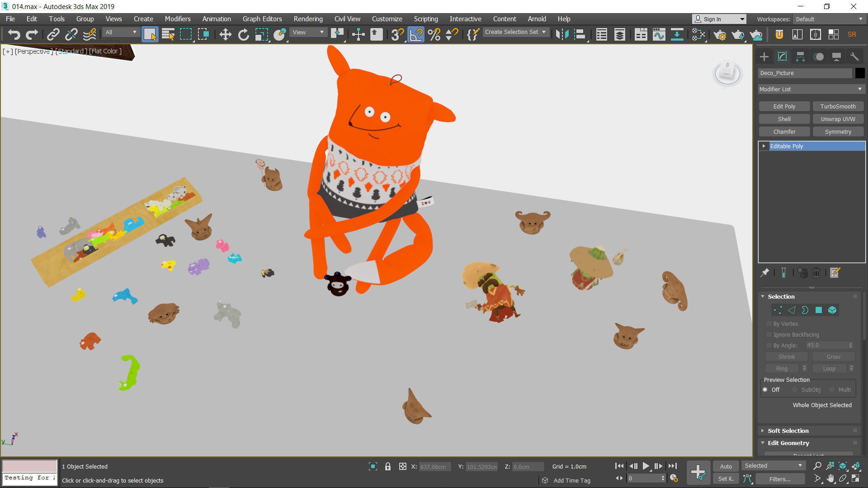Click the black object color swatch
This screenshot has height=488, width=868.
(859, 73)
